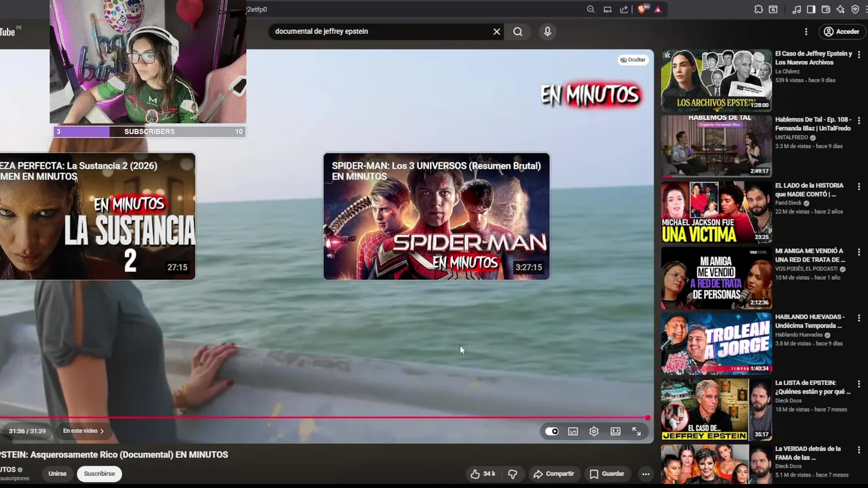Open thumbnail 'LOS ARCHIVOS EPSTEIN' 1:28:00
The image size is (868, 488).
[716, 80]
